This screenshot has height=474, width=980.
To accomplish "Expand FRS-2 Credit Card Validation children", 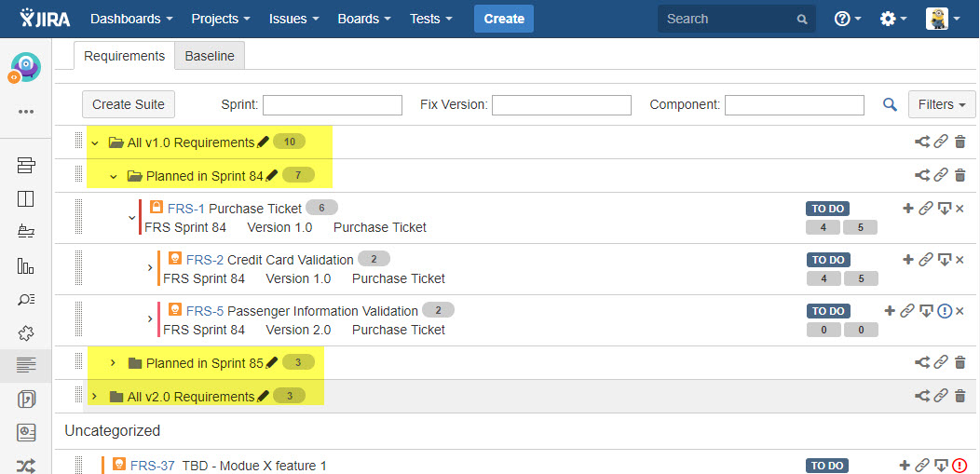I will pos(150,268).
